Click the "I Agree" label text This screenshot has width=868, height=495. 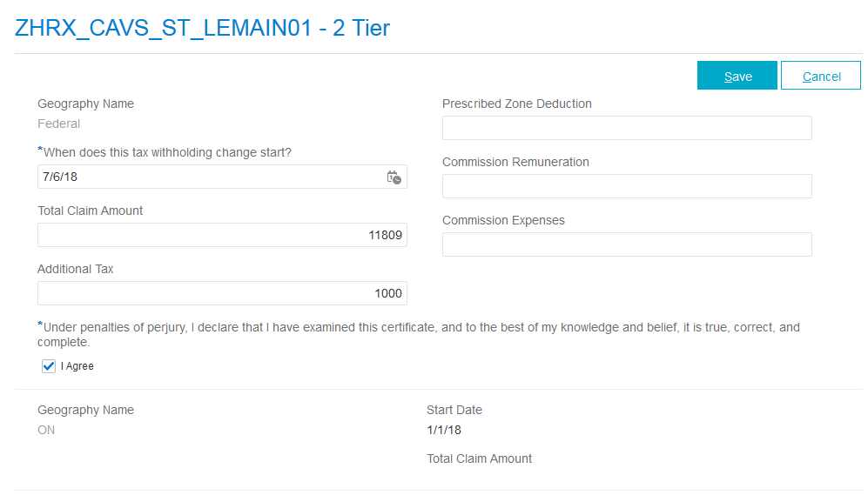(77, 366)
